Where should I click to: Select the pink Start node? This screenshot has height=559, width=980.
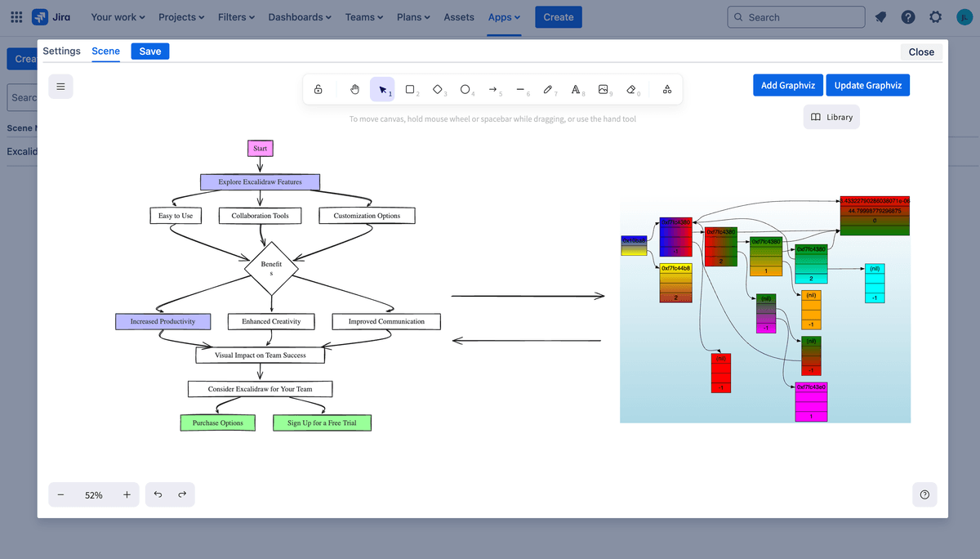[x=260, y=149]
